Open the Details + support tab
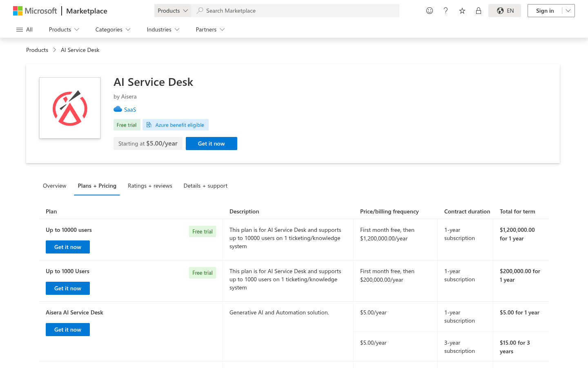Viewport: 588px width, 368px height. click(x=205, y=186)
